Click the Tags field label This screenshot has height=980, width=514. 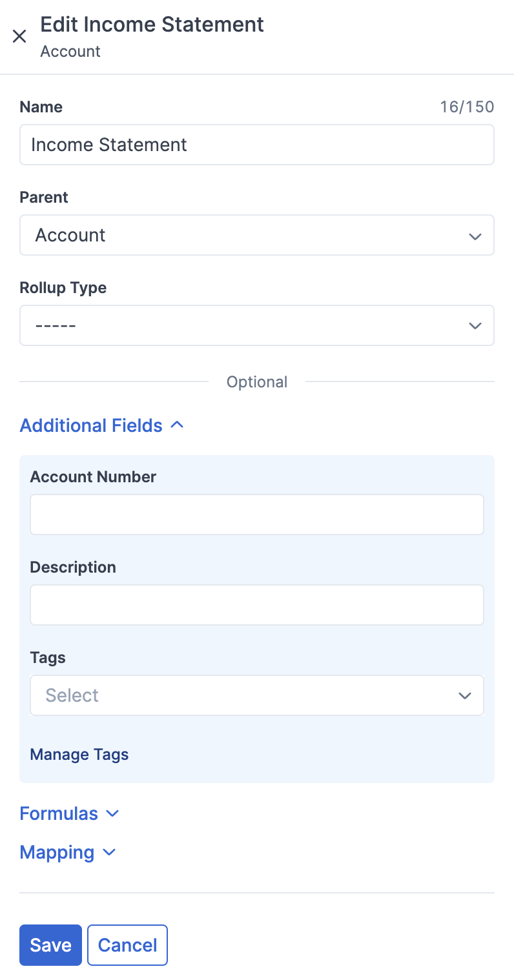48,658
